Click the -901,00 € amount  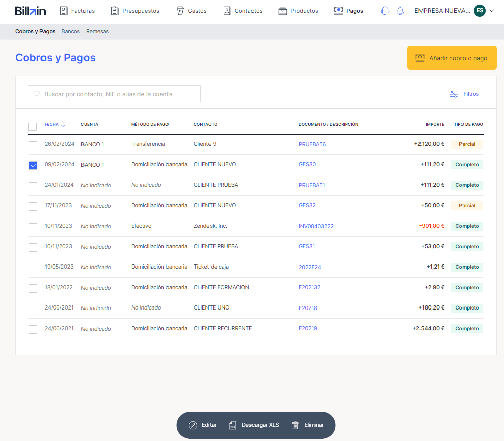432,226
